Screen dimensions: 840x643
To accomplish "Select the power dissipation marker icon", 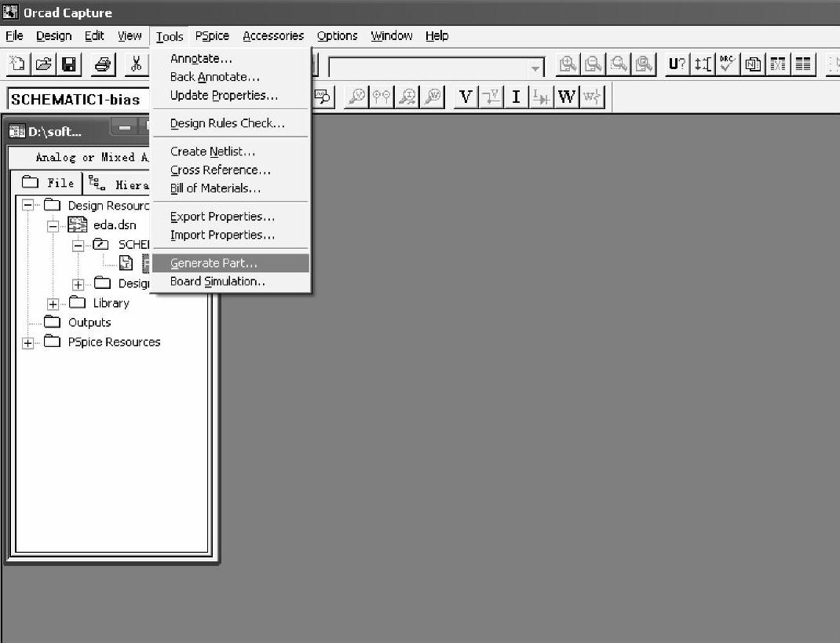I will pos(433,97).
